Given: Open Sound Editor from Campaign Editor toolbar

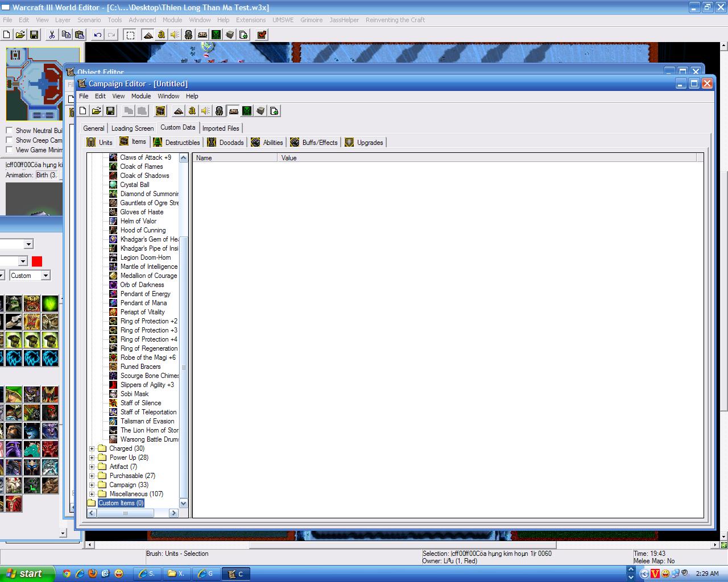Looking at the screenshot, I should pyautogui.click(x=206, y=111).
